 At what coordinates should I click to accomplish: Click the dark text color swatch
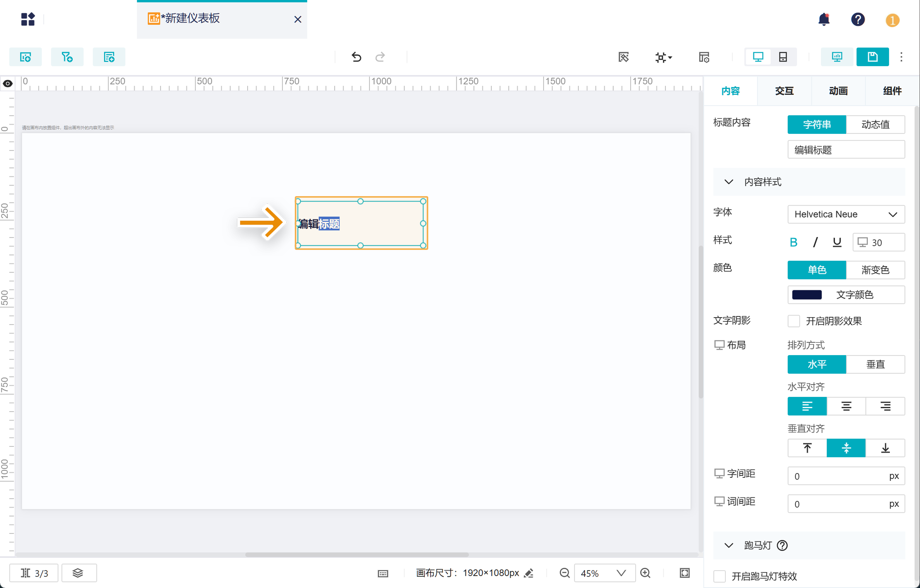coord(807,295)
